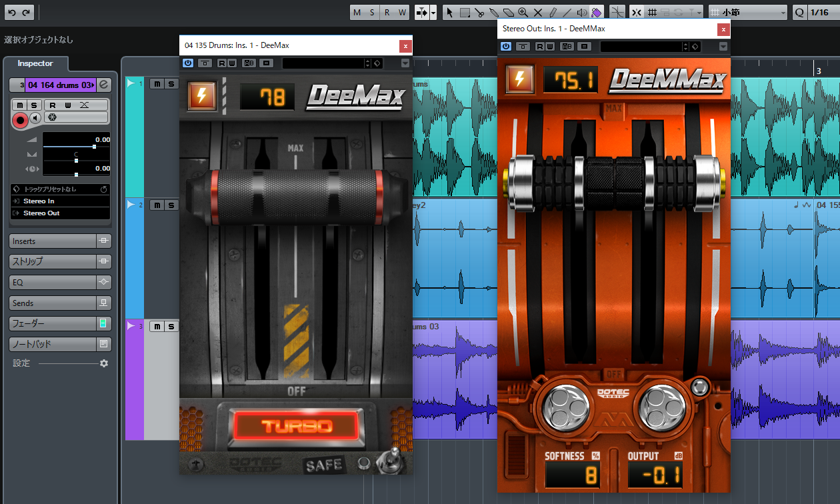840x504 pixels.
Task: Select the Erase tool
Action: 509,12
